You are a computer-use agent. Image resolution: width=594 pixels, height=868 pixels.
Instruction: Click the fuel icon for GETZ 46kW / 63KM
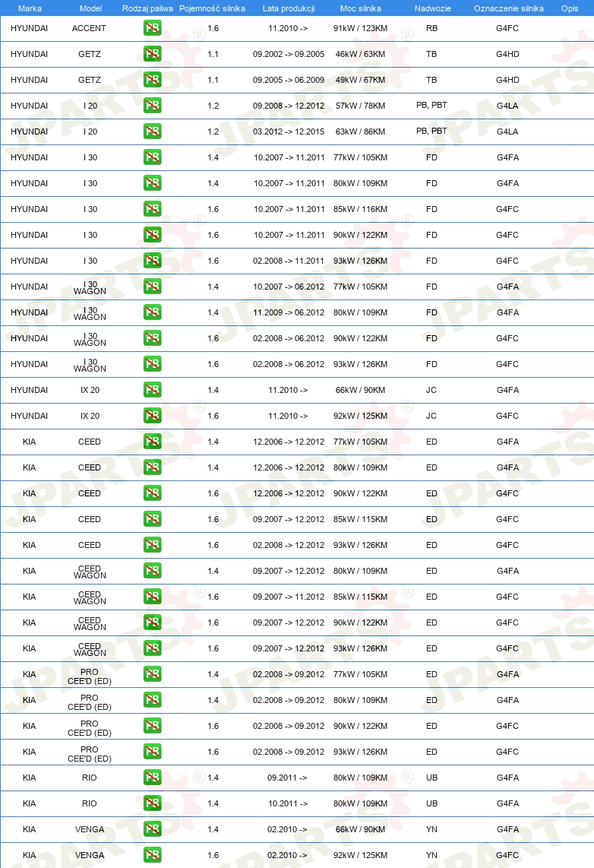click(x=152, y=54)
